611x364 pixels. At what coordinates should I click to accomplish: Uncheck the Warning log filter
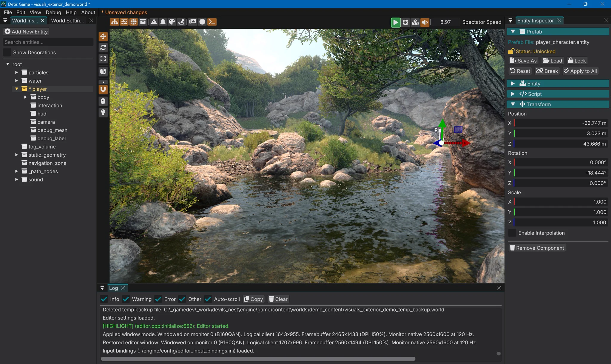(126, 299)
